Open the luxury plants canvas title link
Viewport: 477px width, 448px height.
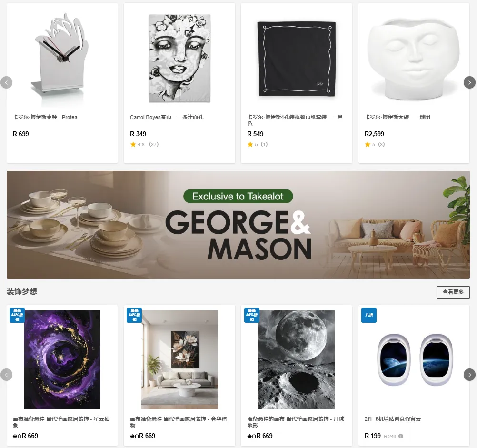click(x=178, y=422)
